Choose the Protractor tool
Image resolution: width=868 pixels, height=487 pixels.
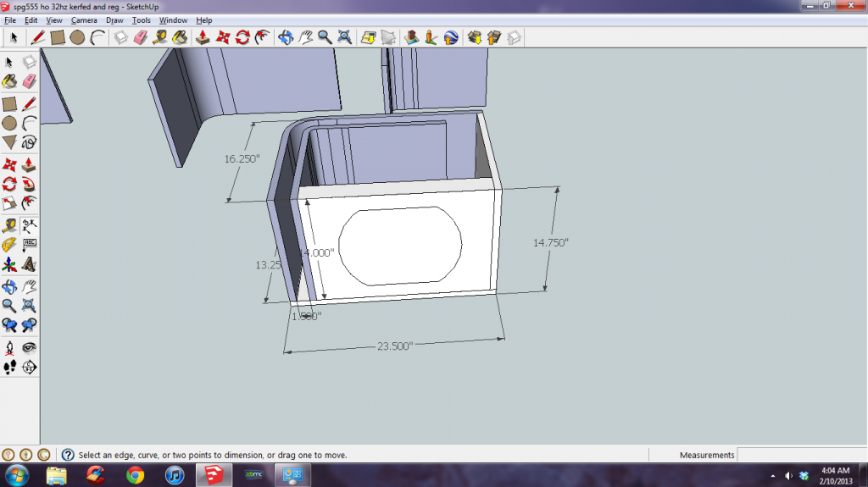tap(9, 244)
